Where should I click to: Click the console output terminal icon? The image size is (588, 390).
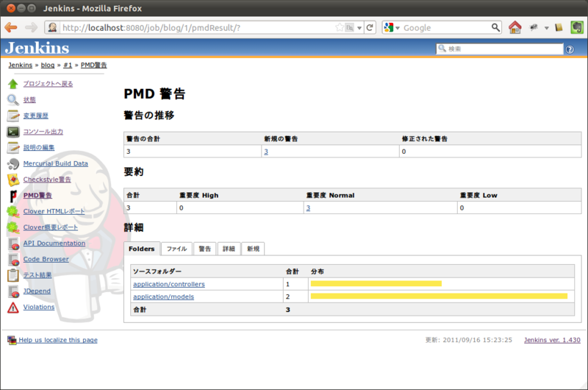tap(12, 132)
